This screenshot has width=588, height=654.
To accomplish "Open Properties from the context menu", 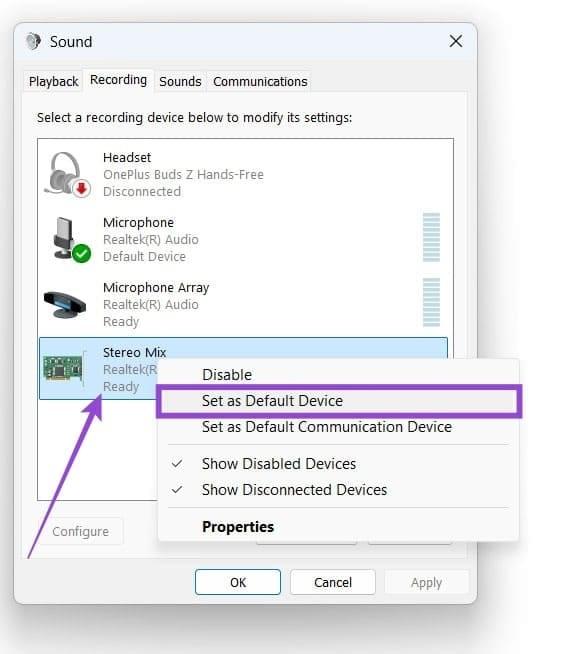I will [x=238, y=527].
